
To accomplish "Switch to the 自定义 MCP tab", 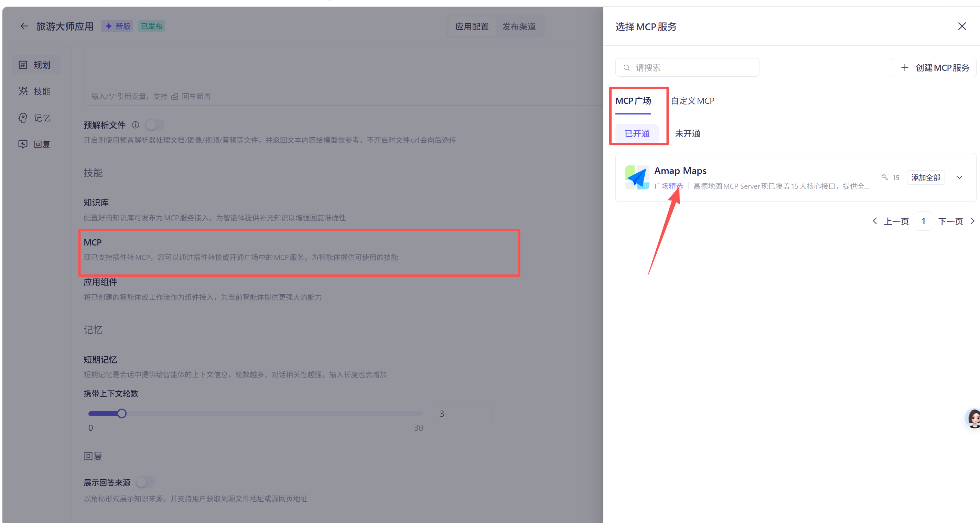I will point(692,101).
